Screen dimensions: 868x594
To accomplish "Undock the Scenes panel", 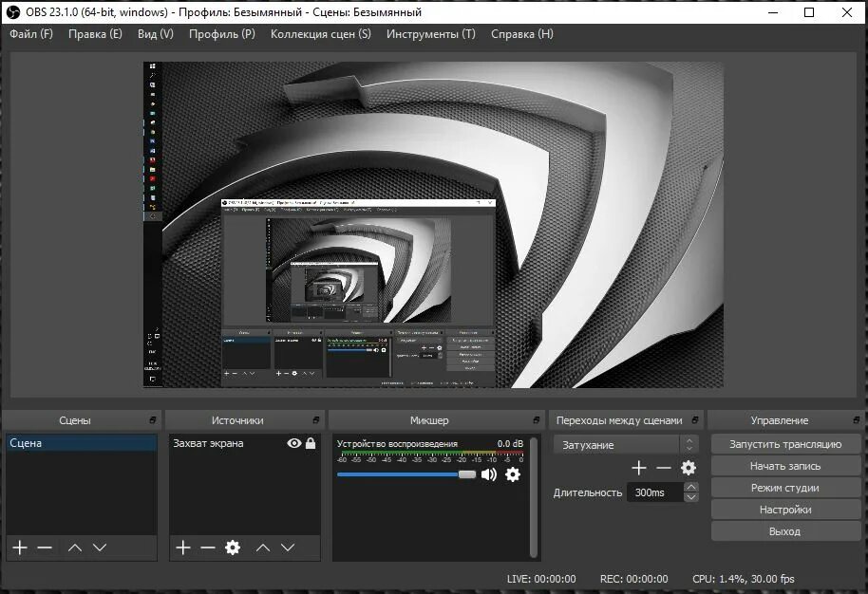I will click(x=153, y=420).
